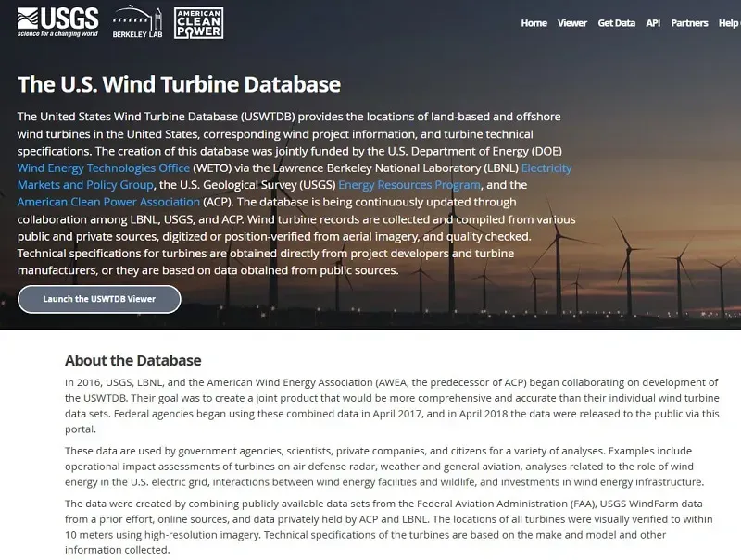
Task: Open the Home menu item
Action: 534,22
